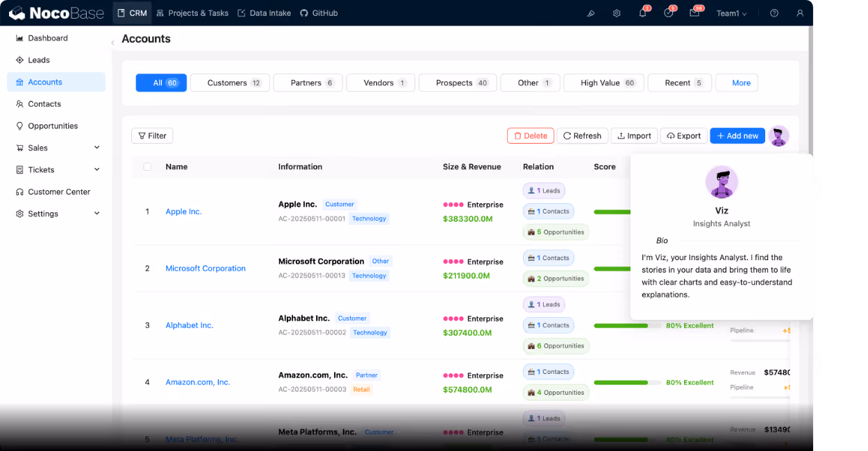This screenshot has width=868, height=451.
Task: Click the Score column header
Action: (x=605, y=167)
